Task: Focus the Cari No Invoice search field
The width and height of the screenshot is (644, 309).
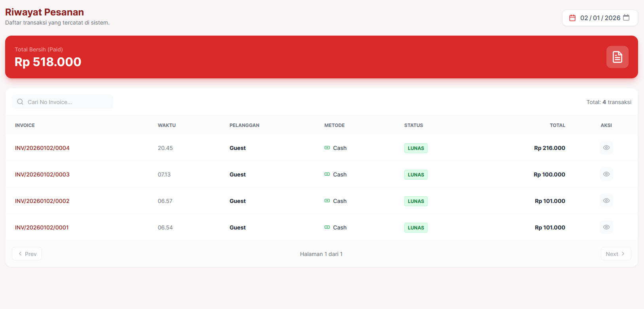Action: pos(67,102)
